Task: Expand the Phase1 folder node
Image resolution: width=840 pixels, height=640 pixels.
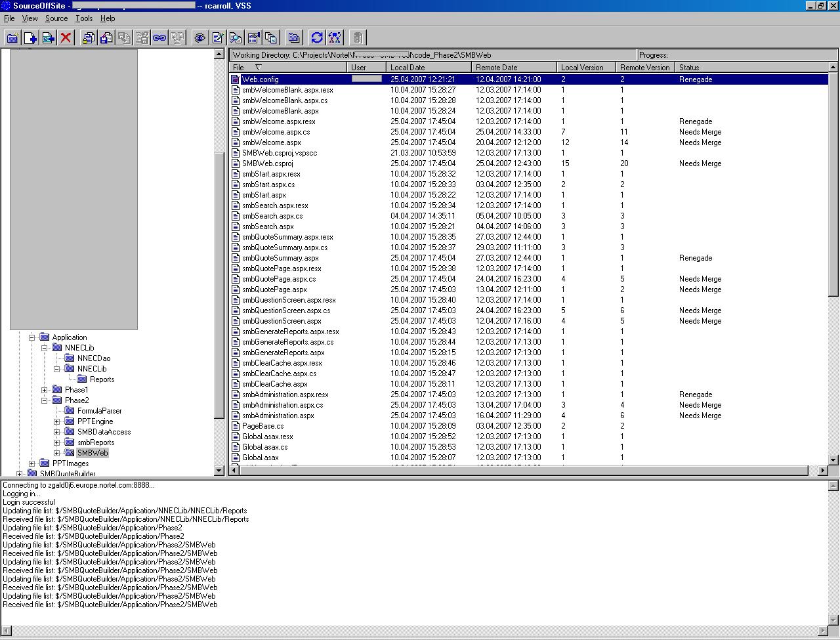Action: tap(44, 390)
